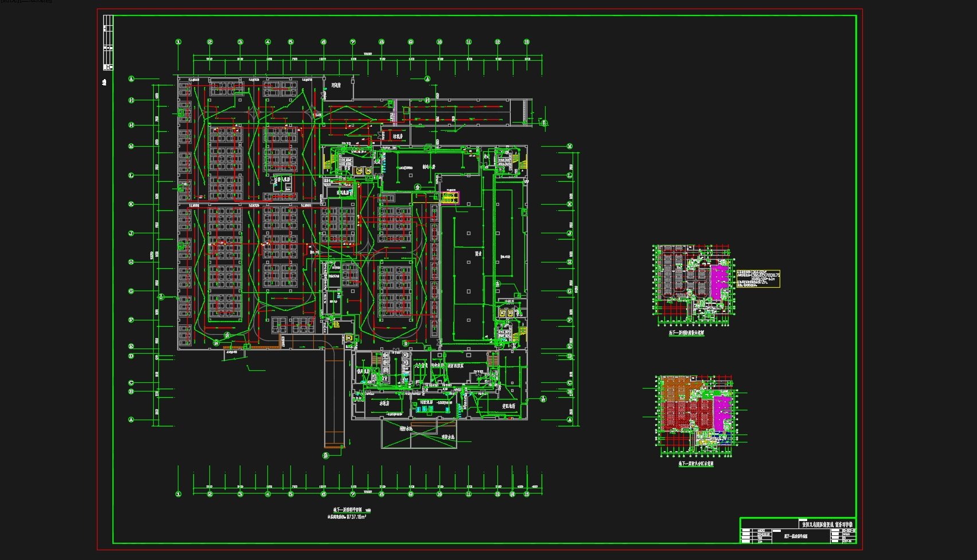Click the callout bubble right of 变配电所
Screen dimensions: 977x560
pos(543,399)
